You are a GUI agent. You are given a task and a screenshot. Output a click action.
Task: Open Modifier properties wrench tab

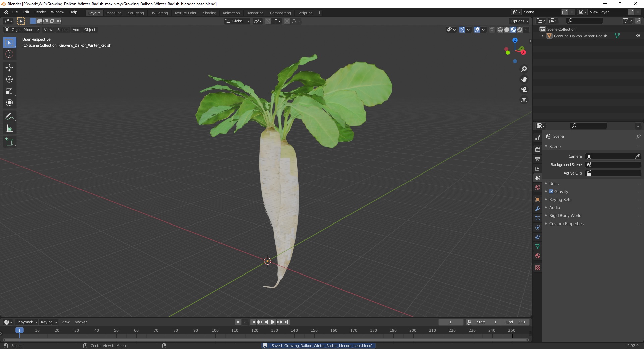pos(538,209)
